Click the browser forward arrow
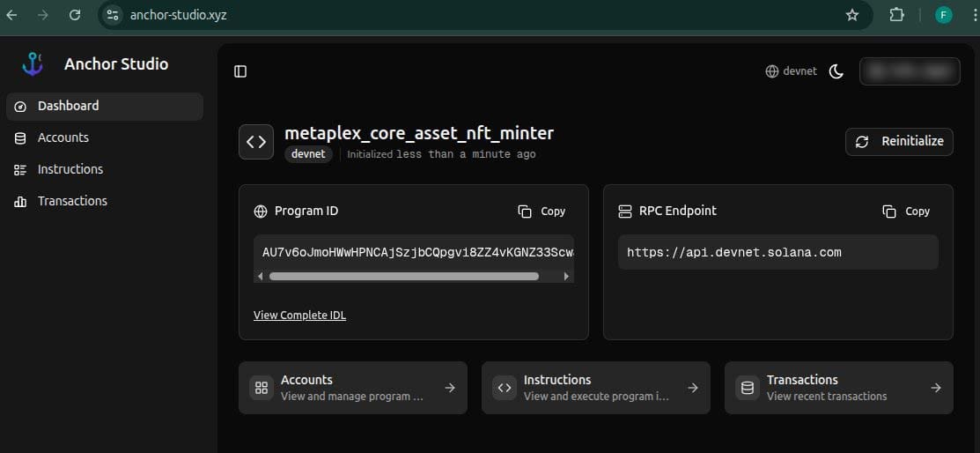The image size is (980, 453). 43,15
